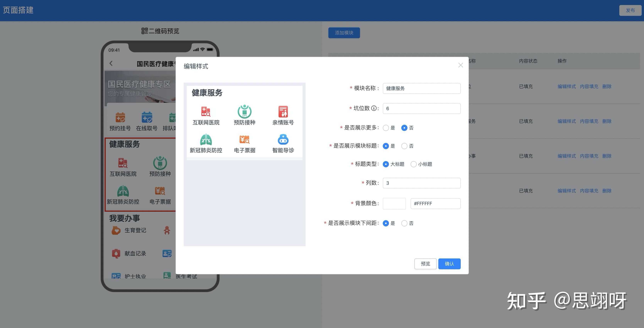The height and width of the screenshot is (328, 644).
Task: Tap the 预约挂号 icon in phone preview
Action: (x=119, y=118)
